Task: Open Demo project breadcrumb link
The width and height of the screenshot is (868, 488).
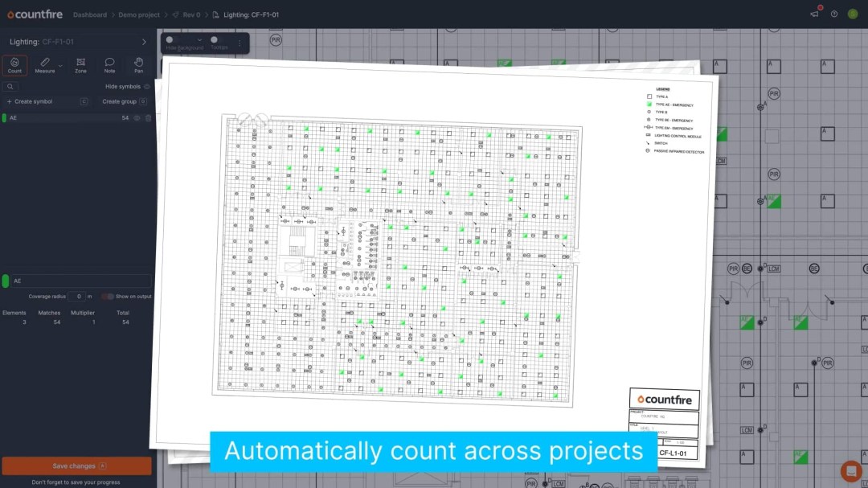Action: (139, 15)
